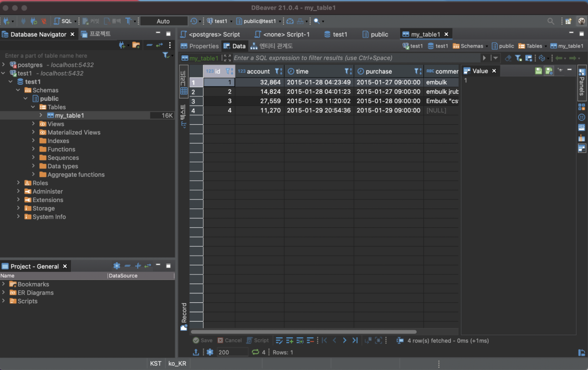
Task: Open the References panel side icon
Action: point(581,138)
